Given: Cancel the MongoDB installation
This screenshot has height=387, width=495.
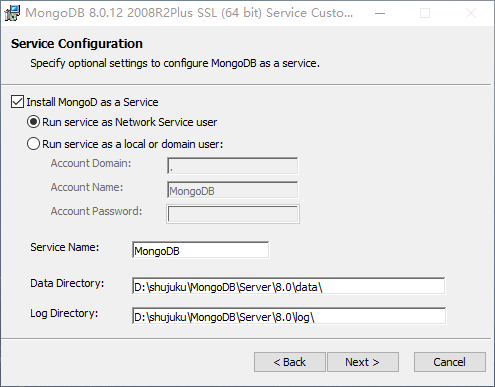Looking at the screenshot, I should pyautogui.click(x=450, y=362).
